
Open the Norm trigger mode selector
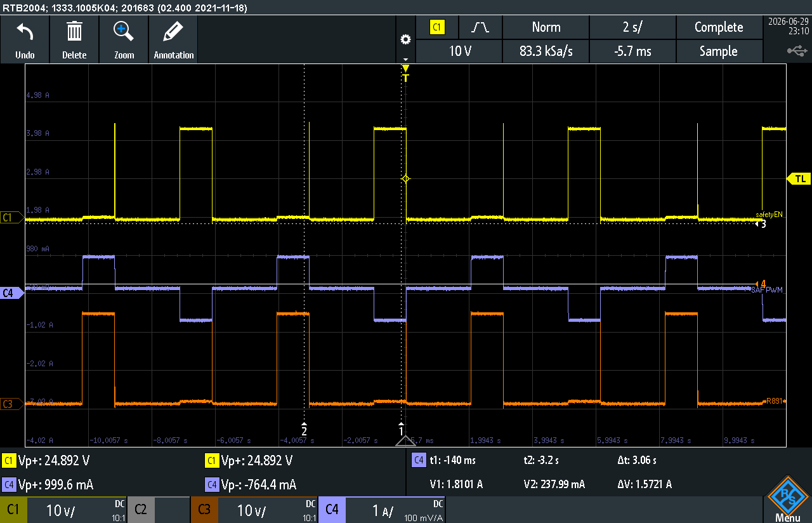click(x=546, y=27)
